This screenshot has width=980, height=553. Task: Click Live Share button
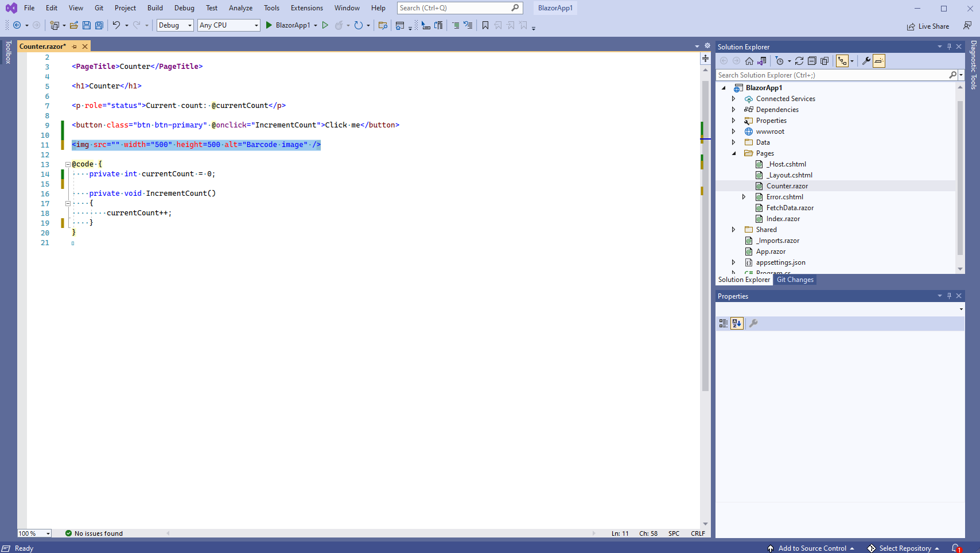tap(928, 26)
